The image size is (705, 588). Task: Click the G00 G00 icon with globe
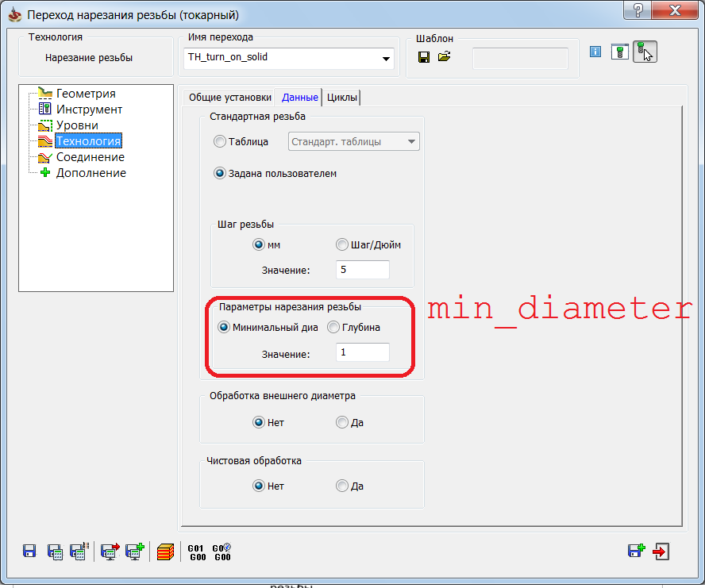click(x=222, y=552)
